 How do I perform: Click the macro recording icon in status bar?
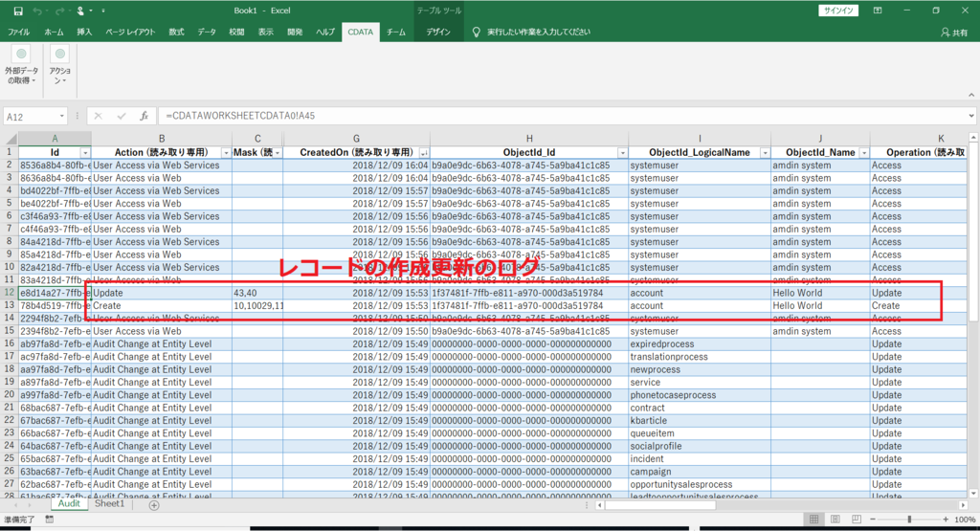coord(50,520)
